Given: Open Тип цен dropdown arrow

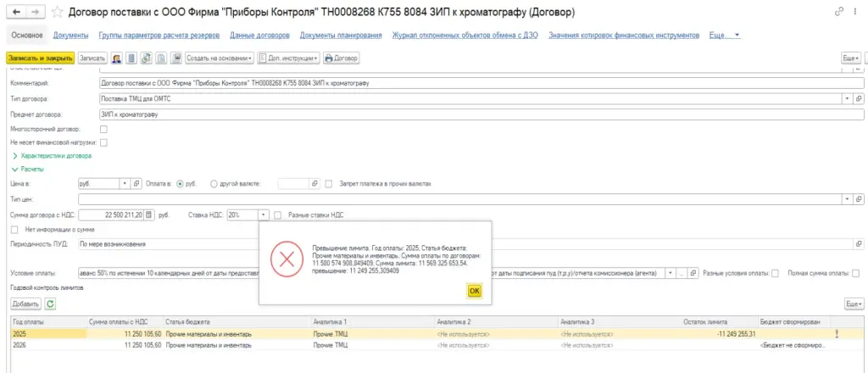Looking at the screenshot, I should point(848,198).
